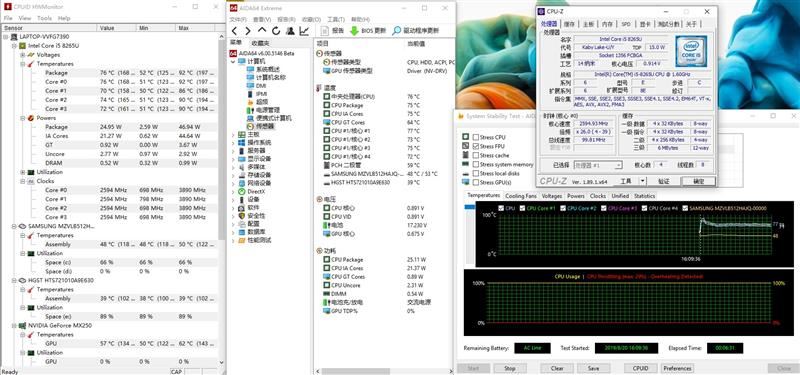The height and width of the screenshot is (375, 800).
Task: Expand the Voltages node in HWMonitor
Action: coord(23,55)
